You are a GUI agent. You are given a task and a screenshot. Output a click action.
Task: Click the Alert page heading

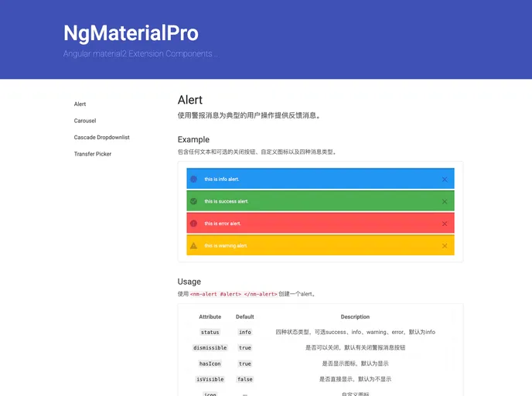(190, 100)
